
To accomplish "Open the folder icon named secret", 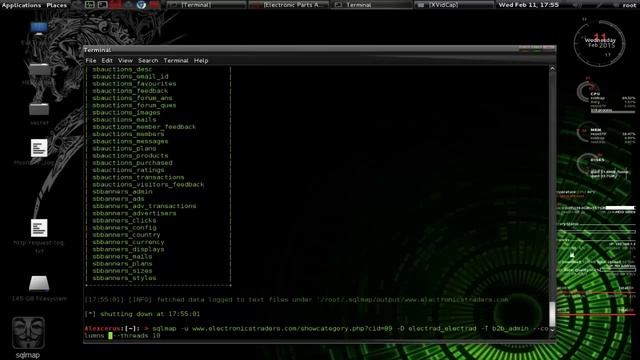I will [x=39, y=109].
